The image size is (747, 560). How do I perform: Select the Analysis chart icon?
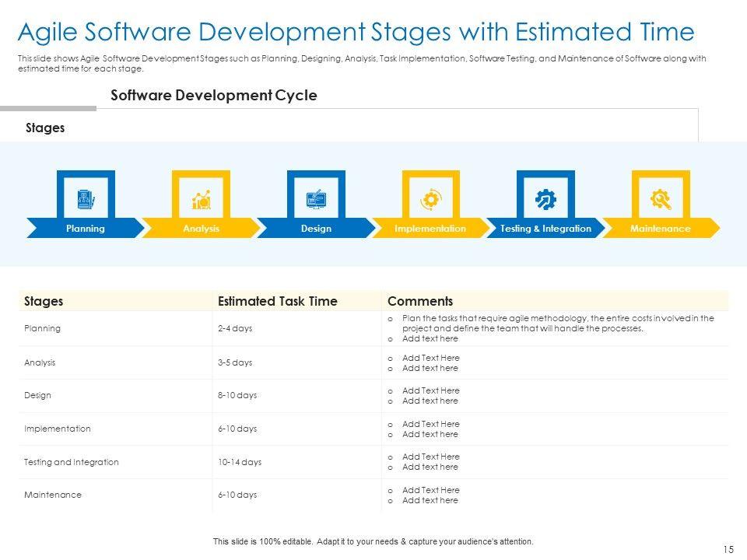(x=201, y=199)
